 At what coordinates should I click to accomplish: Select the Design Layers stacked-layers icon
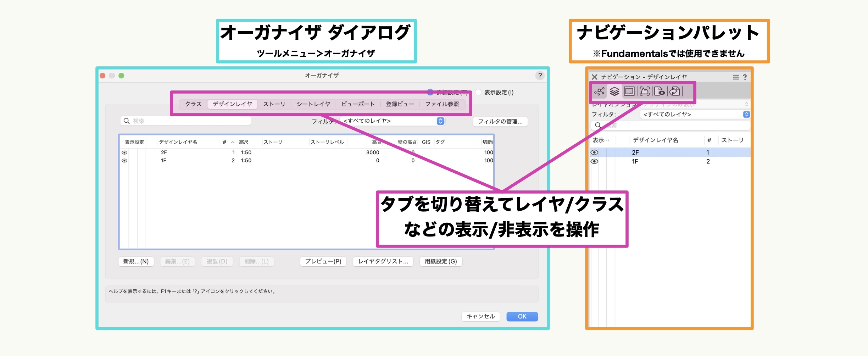[614, 91]
